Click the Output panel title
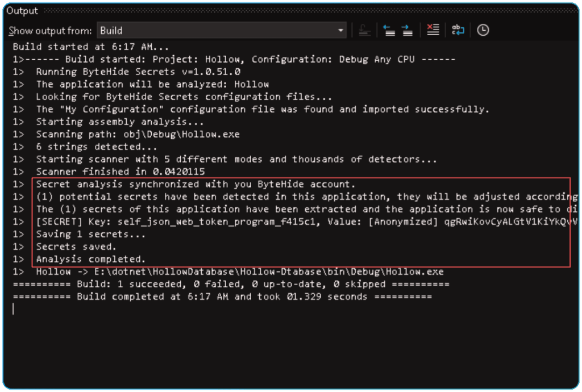This screenshot has width=582, height=392. (x=22, y=11)
